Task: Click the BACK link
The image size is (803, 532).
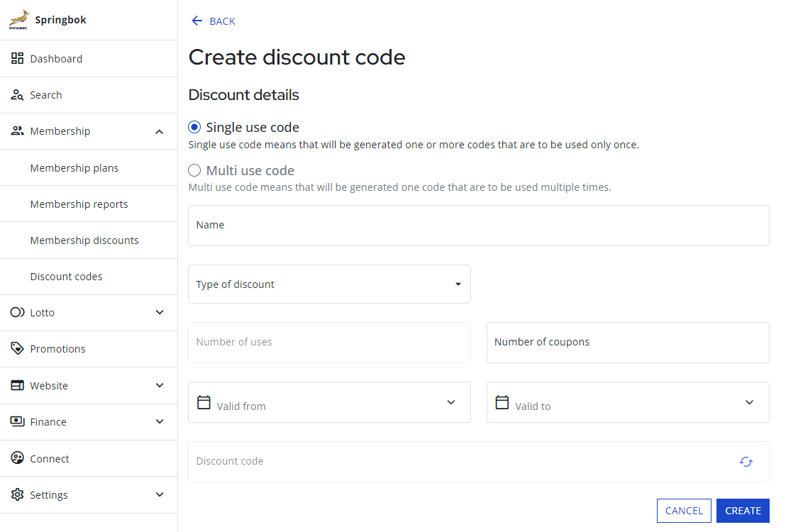Action: click(x=212, y=21)
